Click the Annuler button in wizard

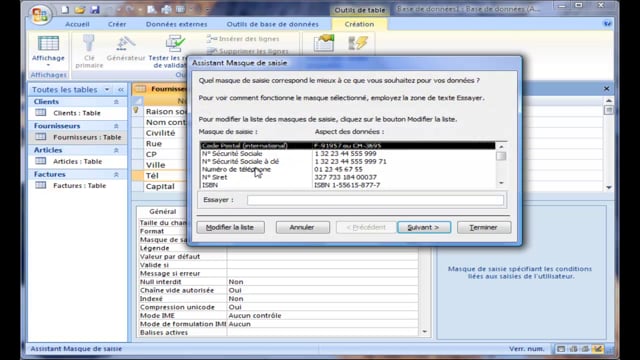click(x=302, y=227)
